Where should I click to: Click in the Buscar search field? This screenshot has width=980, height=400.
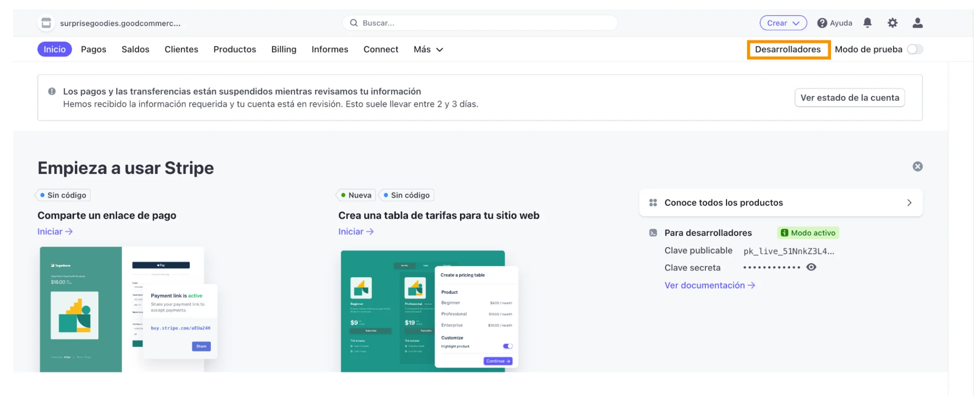(480, 23)
